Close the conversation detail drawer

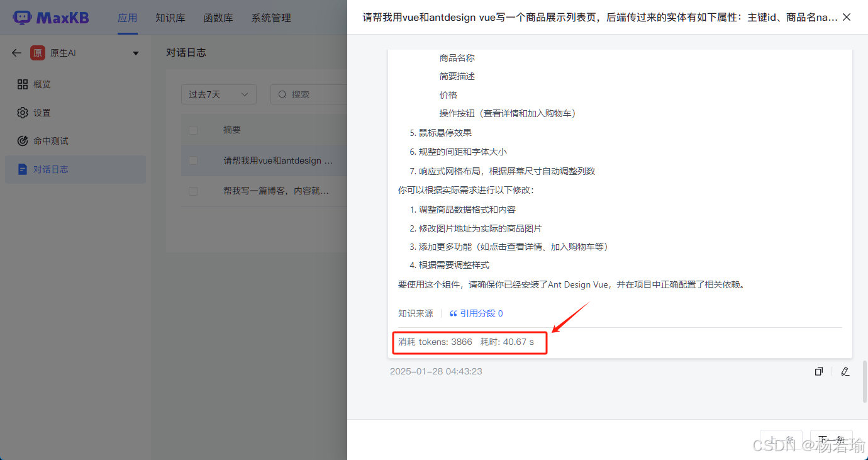pos(847,18)
